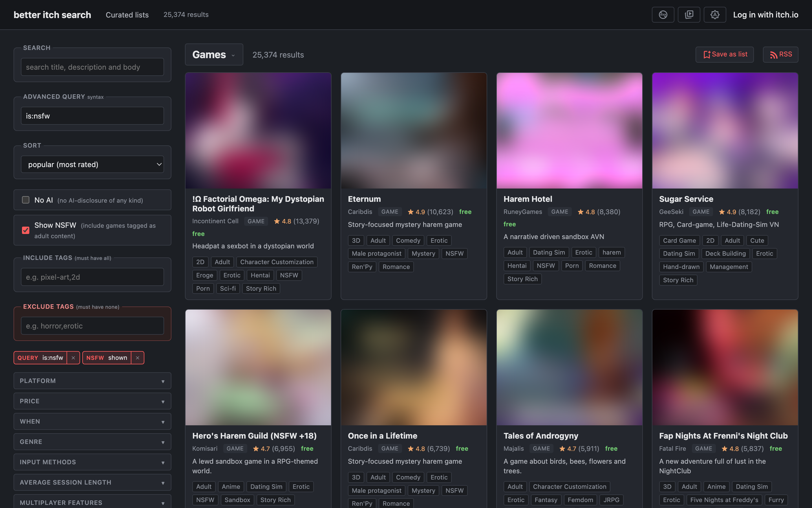Click the Eternum cover thumbnail
This screenshot has height=508, width=812.
coord(414,131)
